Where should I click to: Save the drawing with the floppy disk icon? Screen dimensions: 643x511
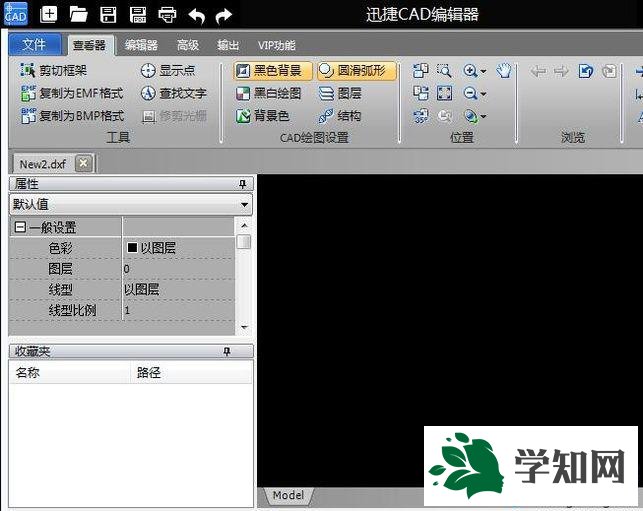pos(108,14)
